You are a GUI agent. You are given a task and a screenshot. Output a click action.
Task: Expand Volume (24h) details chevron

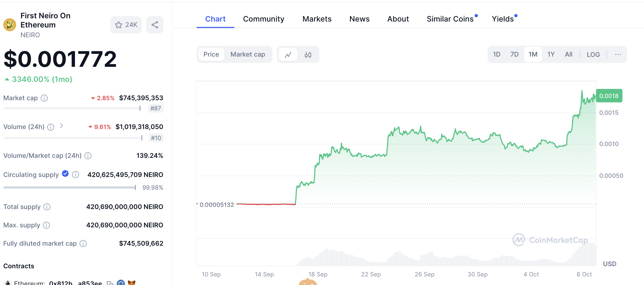(61, 126)
